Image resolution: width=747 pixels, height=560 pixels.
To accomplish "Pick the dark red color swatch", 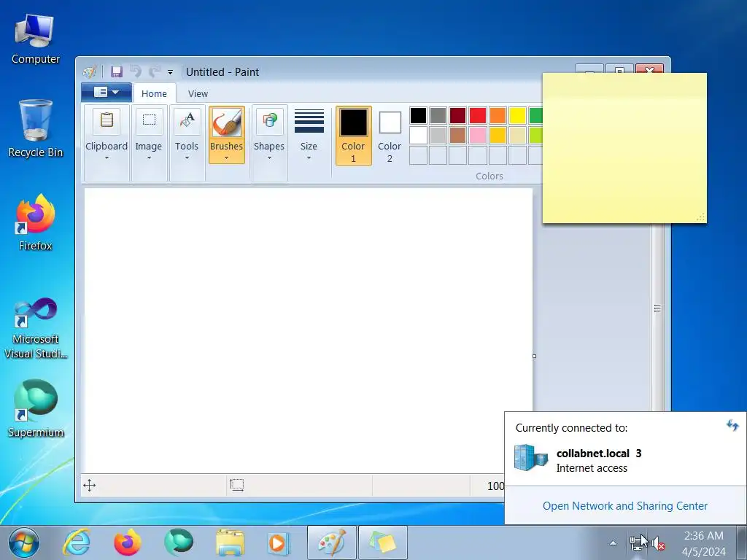I will click(458, 115).
